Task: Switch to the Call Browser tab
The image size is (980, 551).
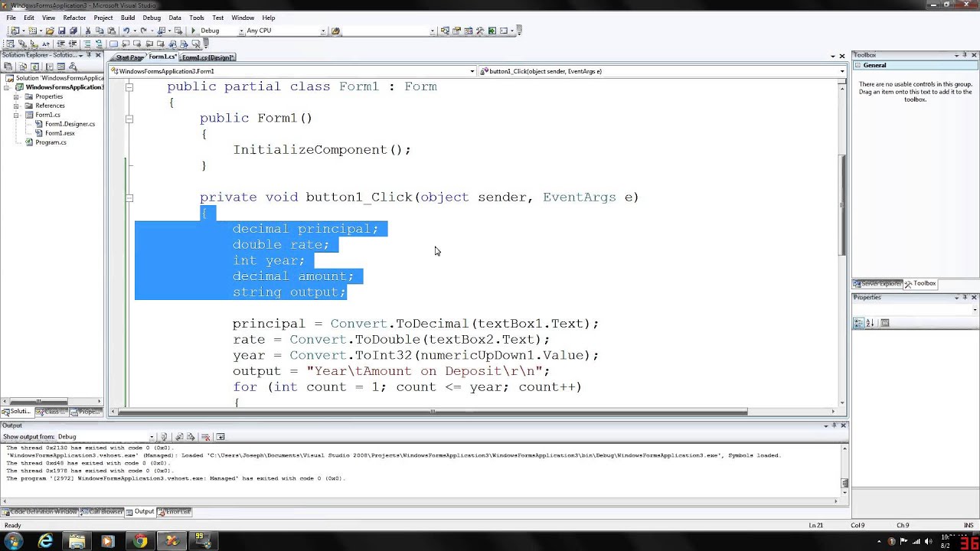Action: coord(103,511)
